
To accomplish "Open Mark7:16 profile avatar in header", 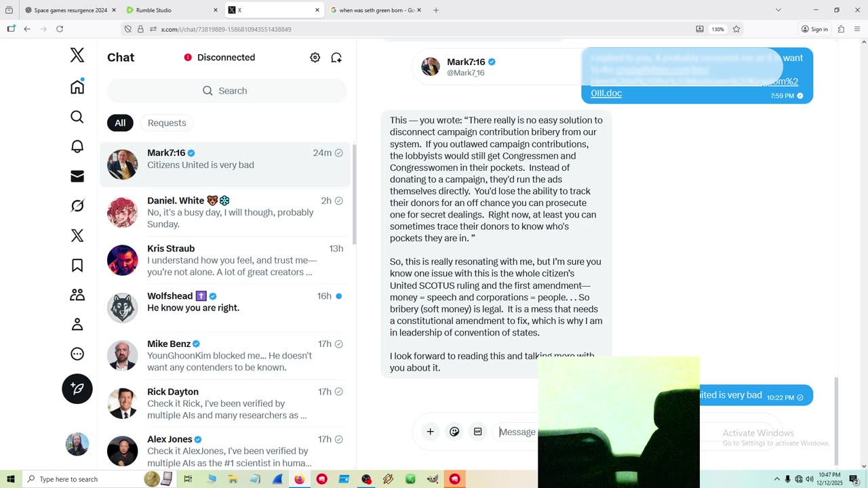I will tap(431, 66).
